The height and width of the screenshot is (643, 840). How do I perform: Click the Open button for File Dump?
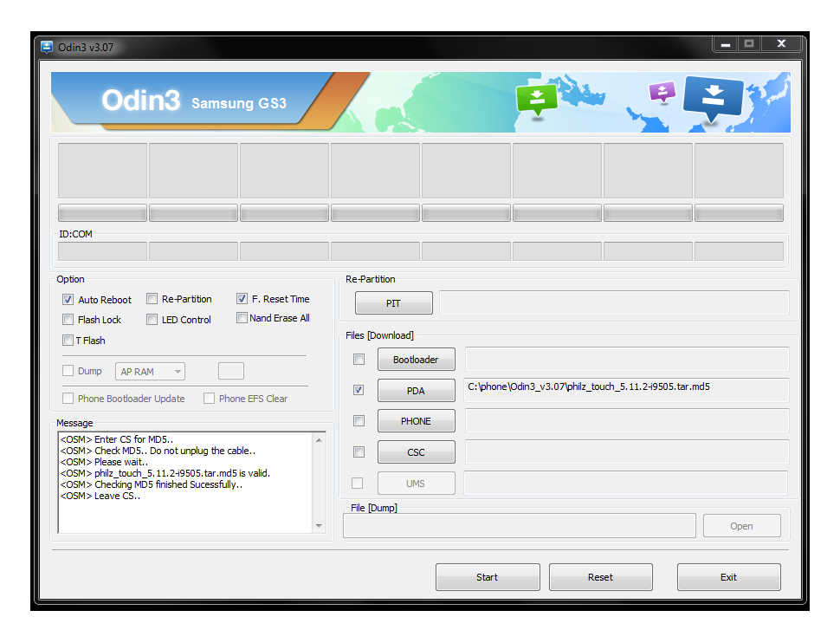(742, 525)
